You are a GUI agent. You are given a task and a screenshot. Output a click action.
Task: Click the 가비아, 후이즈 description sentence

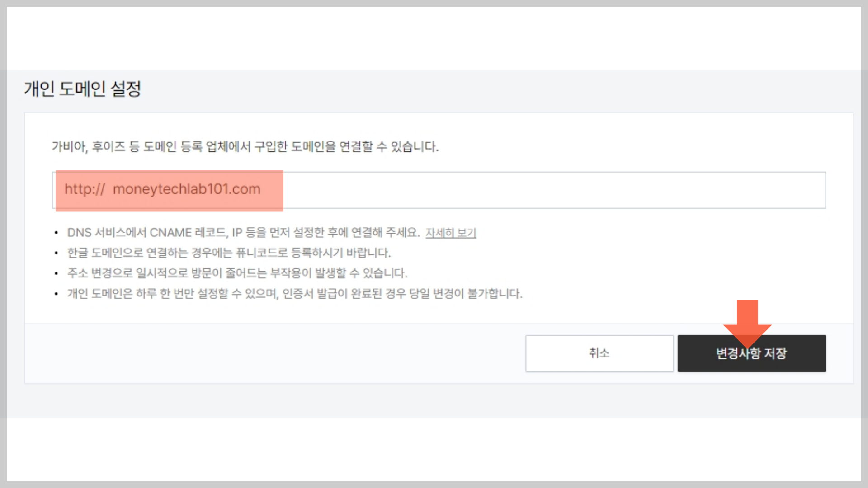pyautogui.click(x=245, y=146)
